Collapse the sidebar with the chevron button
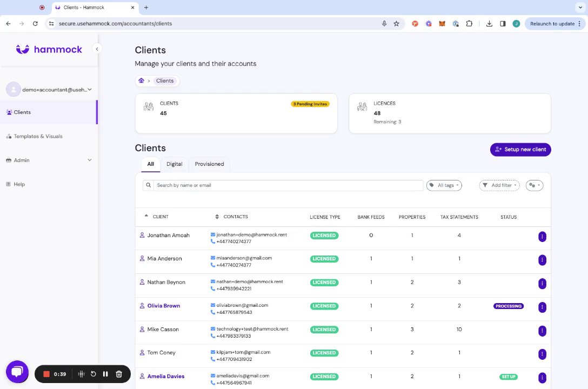Viewport: 588px width, 389px height. 97,49
